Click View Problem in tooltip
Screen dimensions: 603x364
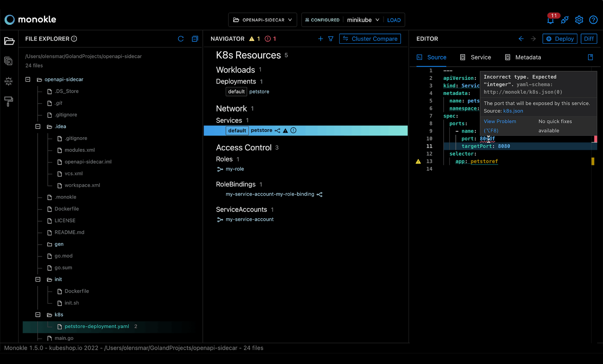(x=500, y=122)
